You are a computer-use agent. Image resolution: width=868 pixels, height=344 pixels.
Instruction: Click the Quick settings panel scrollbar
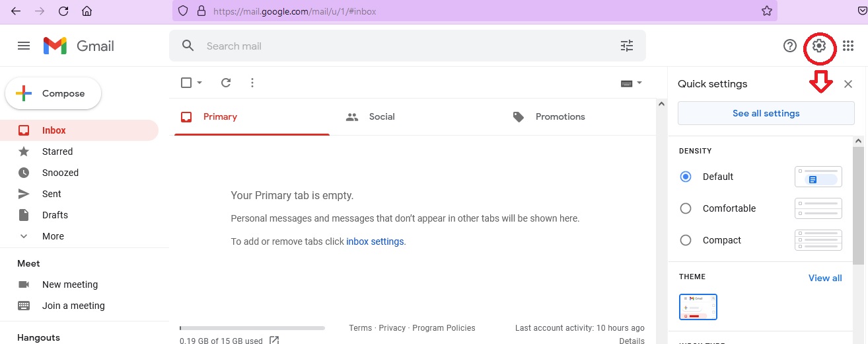coord(858,205)
